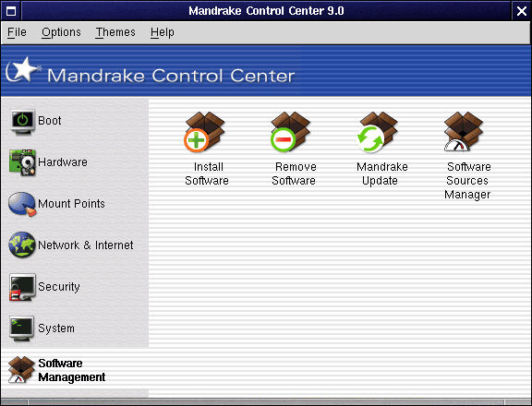The height and width of the screenshot is (406, 532).
Task: Select the Hardware circuit board icon
Action: point(22,162)
